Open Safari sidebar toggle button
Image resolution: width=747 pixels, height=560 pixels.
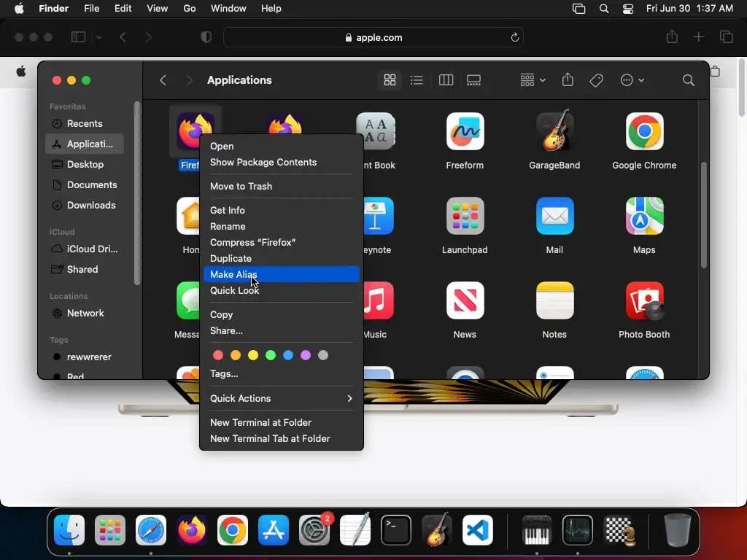[78, 37]
